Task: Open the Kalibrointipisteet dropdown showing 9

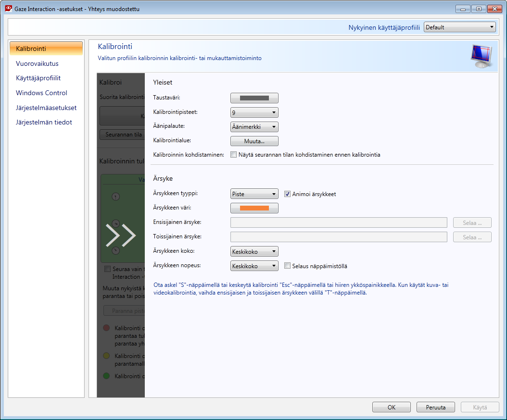Action: [254, 112]
